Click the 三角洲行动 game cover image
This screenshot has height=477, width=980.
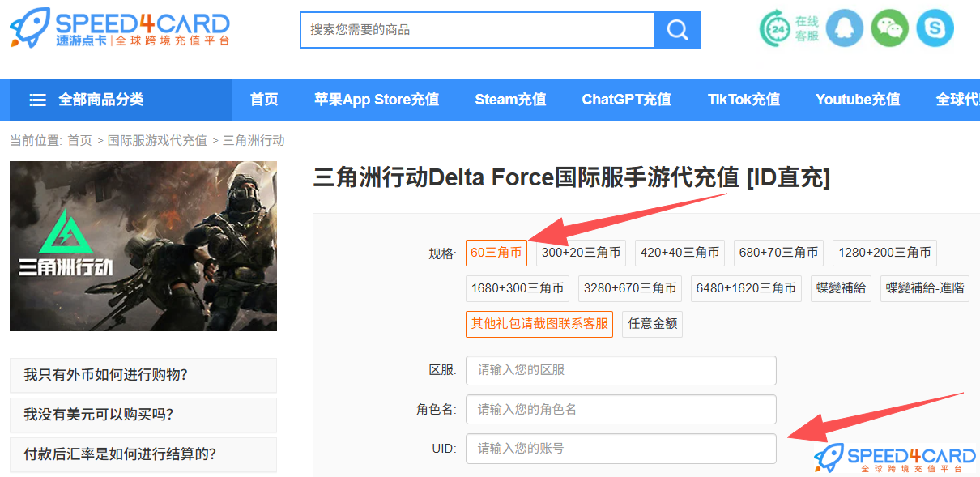[143, 246]
